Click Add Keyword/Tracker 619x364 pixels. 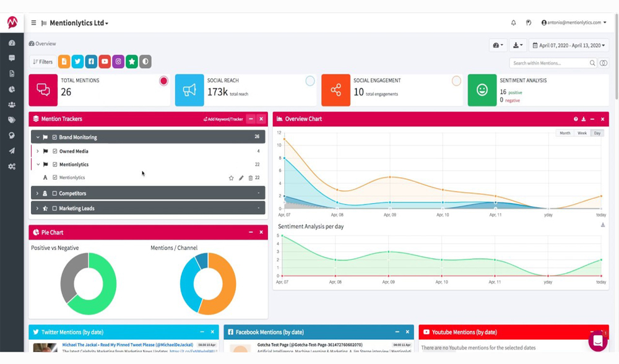click(223, 119)
